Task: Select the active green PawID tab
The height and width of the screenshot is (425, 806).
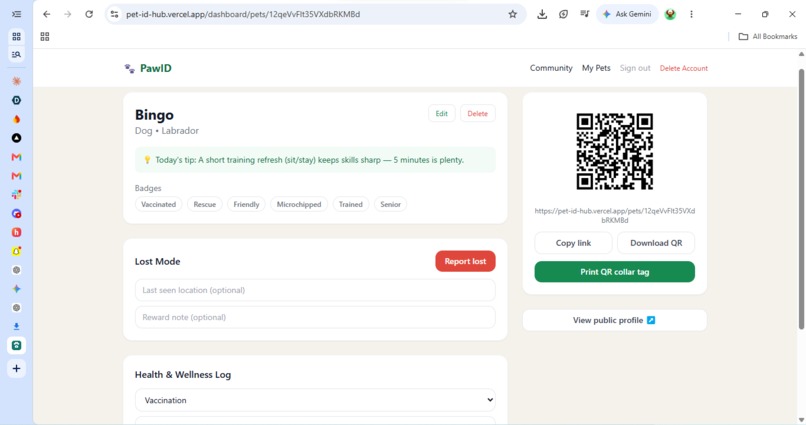Action: point(16,345)
